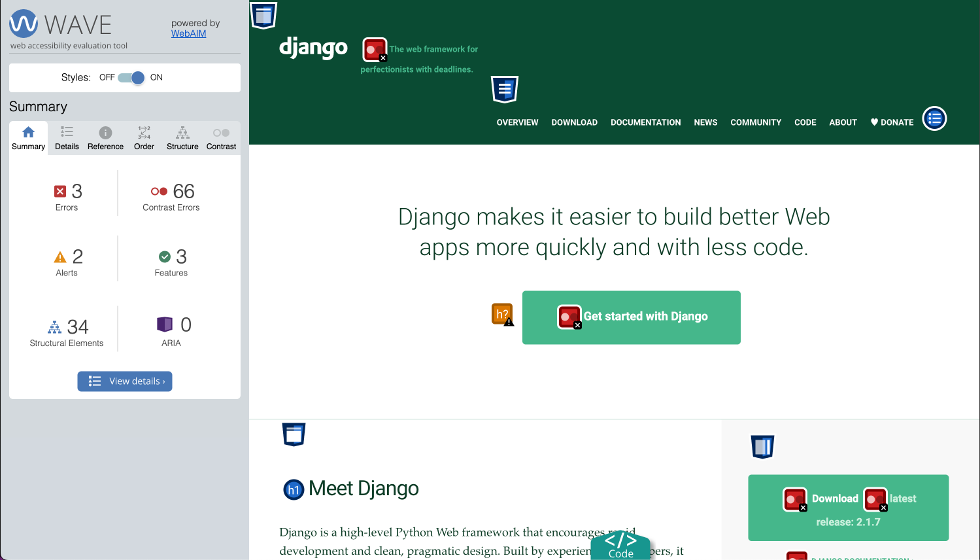Click the purple ARIA icon

coord(165,324)
